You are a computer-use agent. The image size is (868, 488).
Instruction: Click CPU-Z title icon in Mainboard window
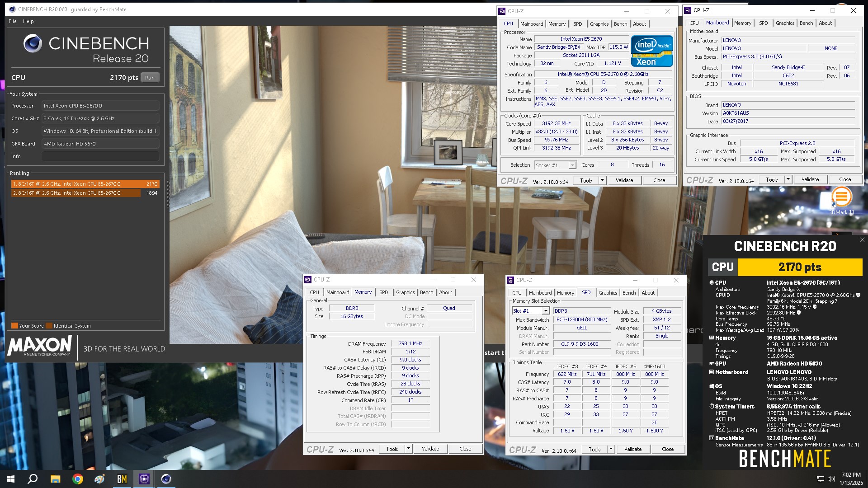[x=687, y=10]
